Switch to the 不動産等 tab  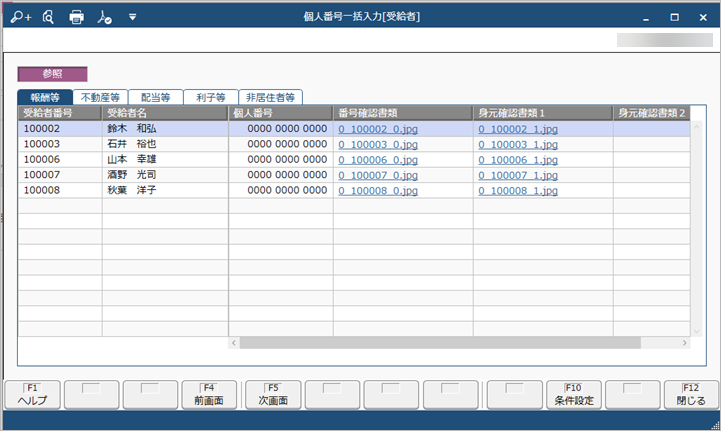click(100, 97)
